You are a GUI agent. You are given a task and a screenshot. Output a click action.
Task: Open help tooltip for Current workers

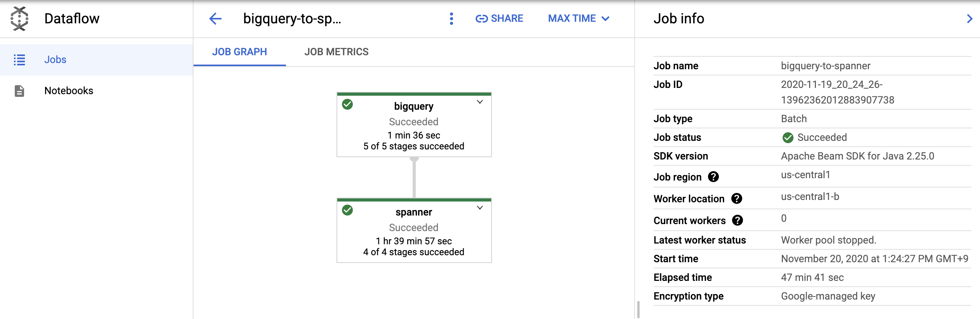pos(738,220)
